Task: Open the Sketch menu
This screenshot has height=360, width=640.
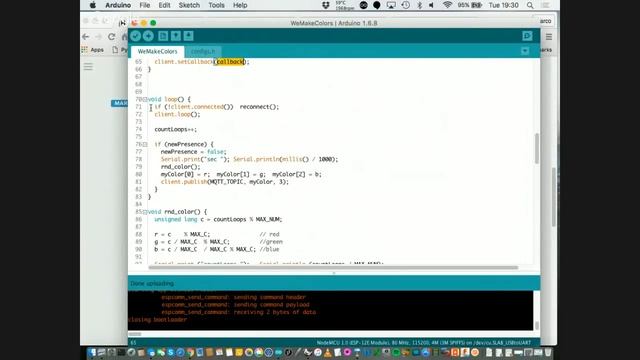Action: click(189, 5)
